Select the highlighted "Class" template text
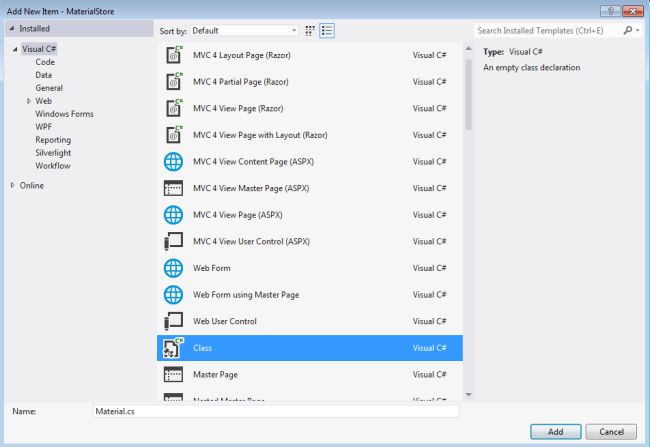The image size is (650, 447). pyautogui.click(x=202, y=348)
